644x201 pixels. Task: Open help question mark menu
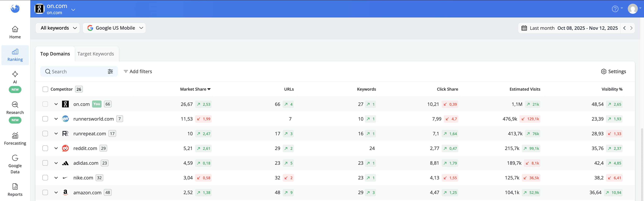pyautogui.click(x=615, y=9)
